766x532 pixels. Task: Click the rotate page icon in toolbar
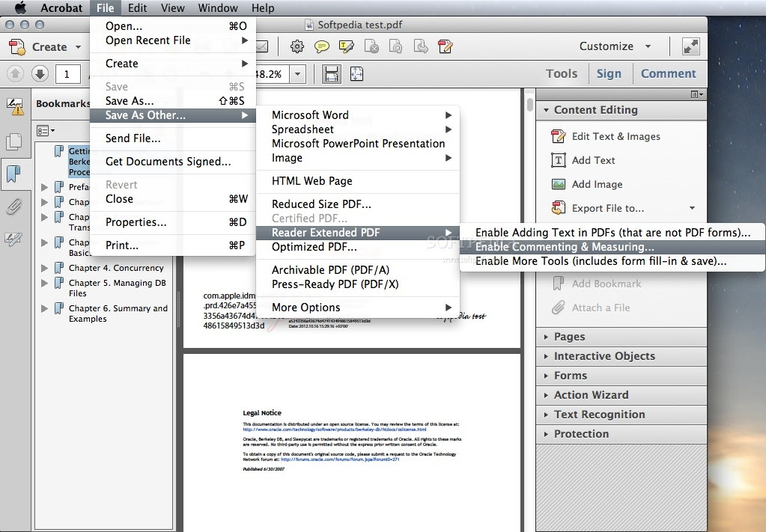click(395, 47)
